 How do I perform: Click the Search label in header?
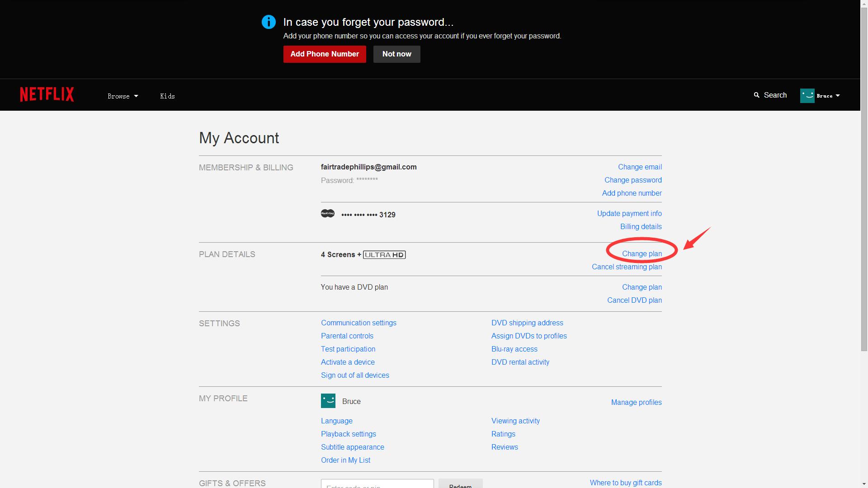[775, 95]
